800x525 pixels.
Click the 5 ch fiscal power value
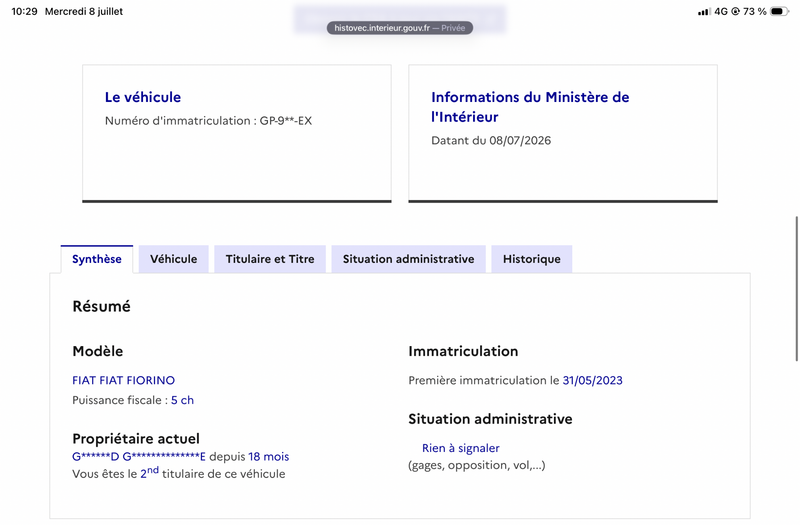(182, 400)
